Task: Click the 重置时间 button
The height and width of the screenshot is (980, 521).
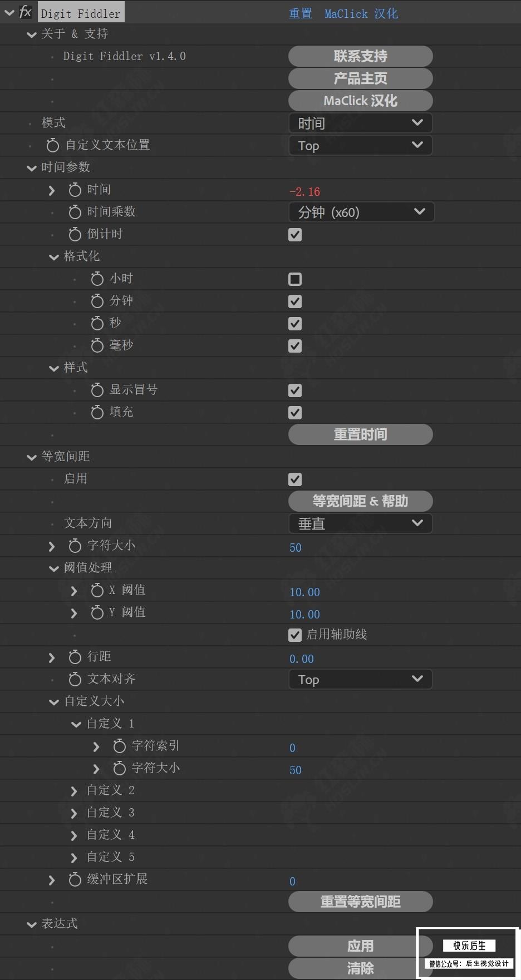Action: (x=361, y=434)
